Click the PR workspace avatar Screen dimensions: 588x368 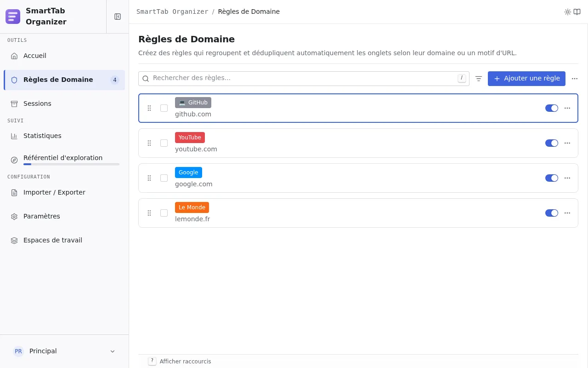18,351
